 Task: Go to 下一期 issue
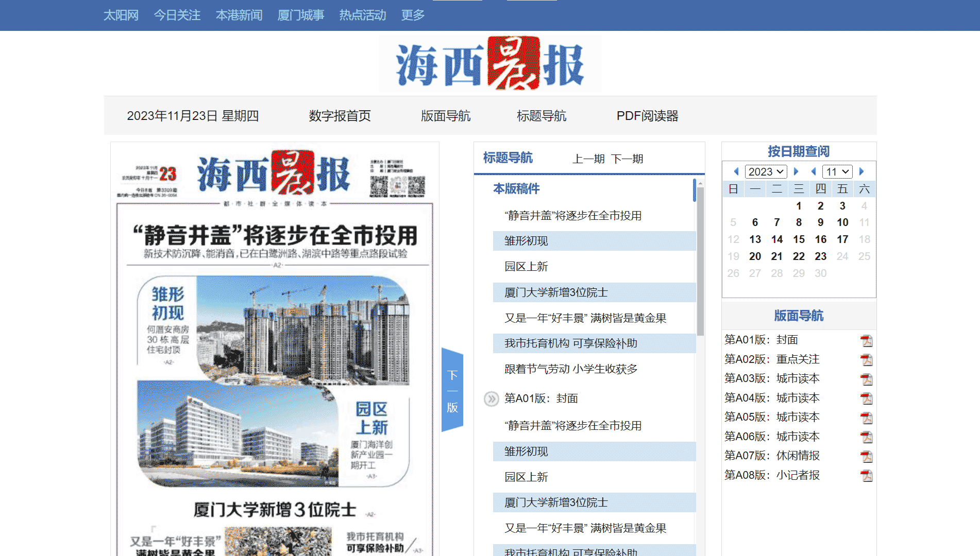627,159
